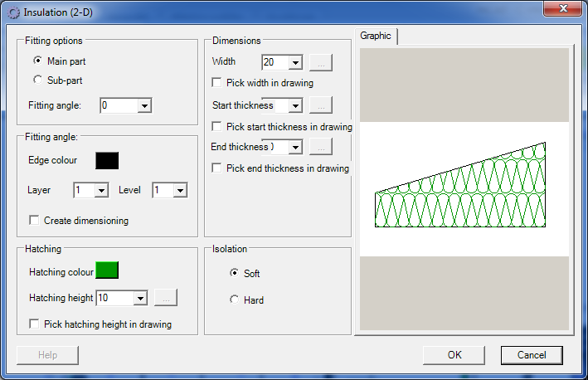
Task: Check Pick start thickness in drawing
Action: click(216, 126)
